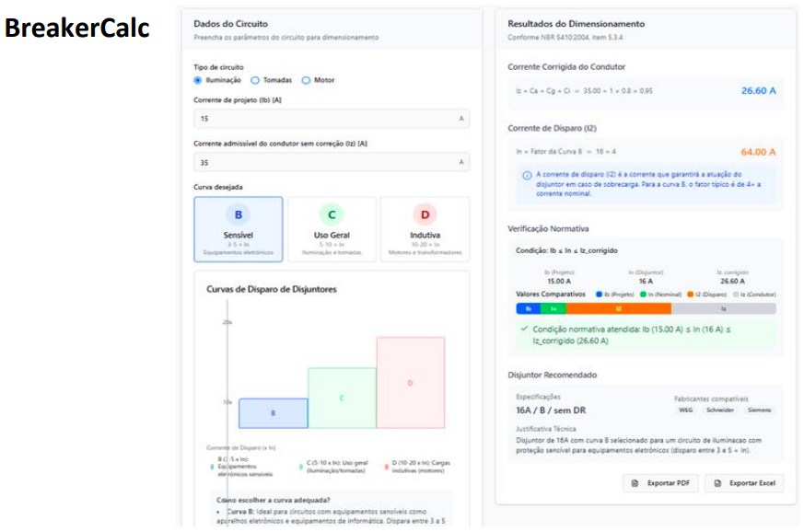Click the blue Ib legend square
The image size is (804, 532).
599,295
